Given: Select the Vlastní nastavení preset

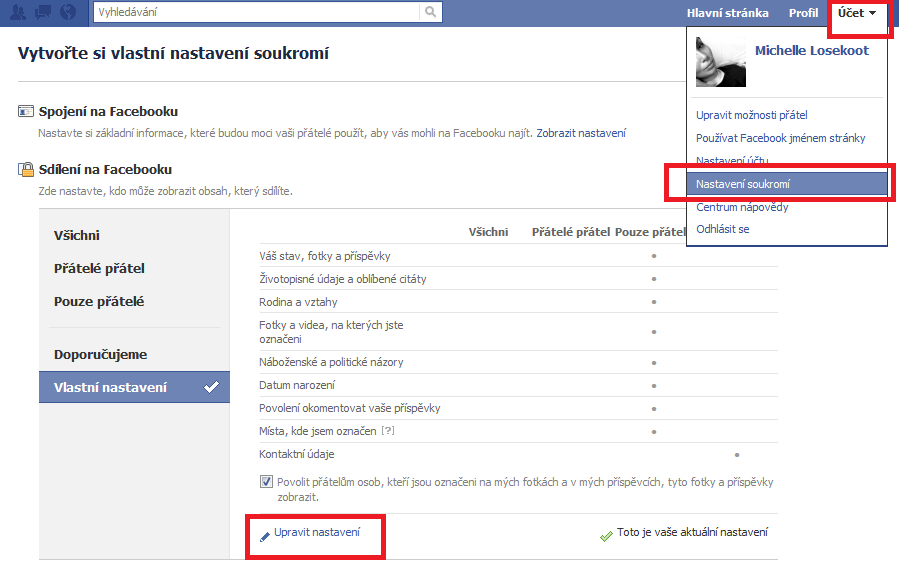Looking at the screenshot, I should 134,387.
